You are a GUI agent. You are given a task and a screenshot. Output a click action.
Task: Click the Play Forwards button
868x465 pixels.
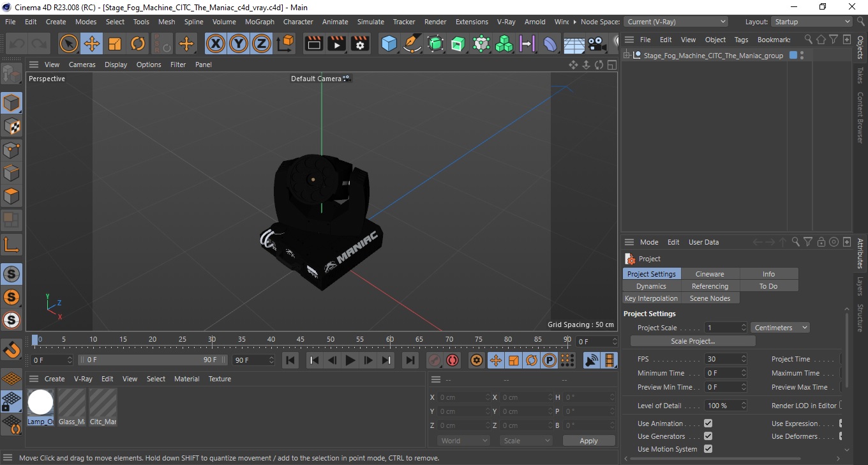pyautogui.click(x=350, y=360)
